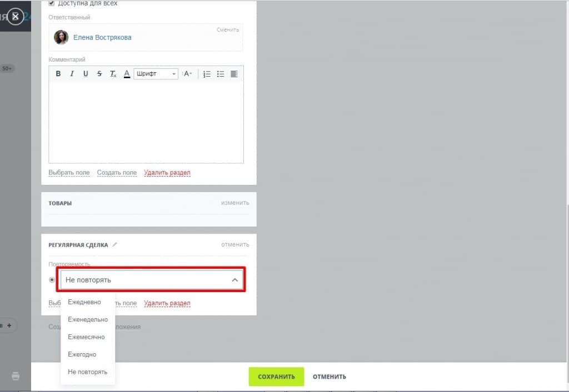Select the radio button beside Не повторять
This screenshot has width=569, height=392.
(x=52, y=280)
